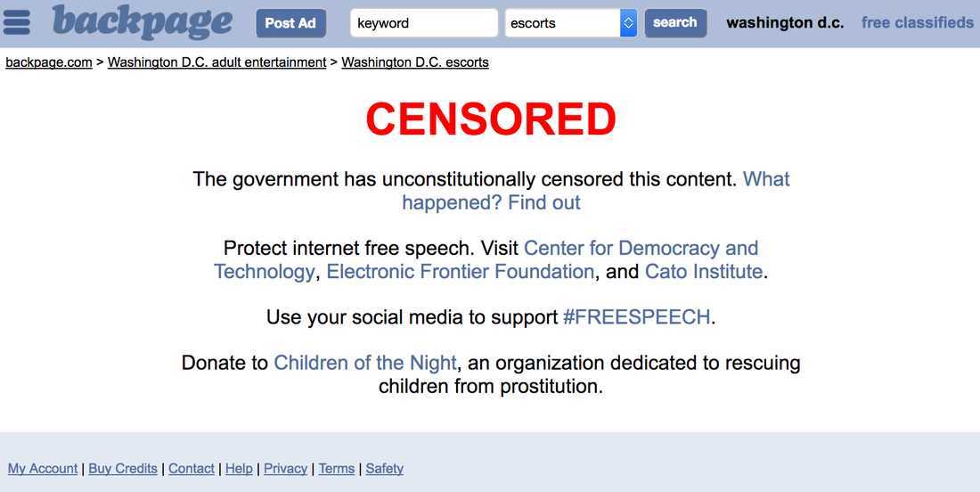The height and width of the screenshot is (492, 980).
Task: Follow the What happened? Find out link
Action: [x=596, y=191]
